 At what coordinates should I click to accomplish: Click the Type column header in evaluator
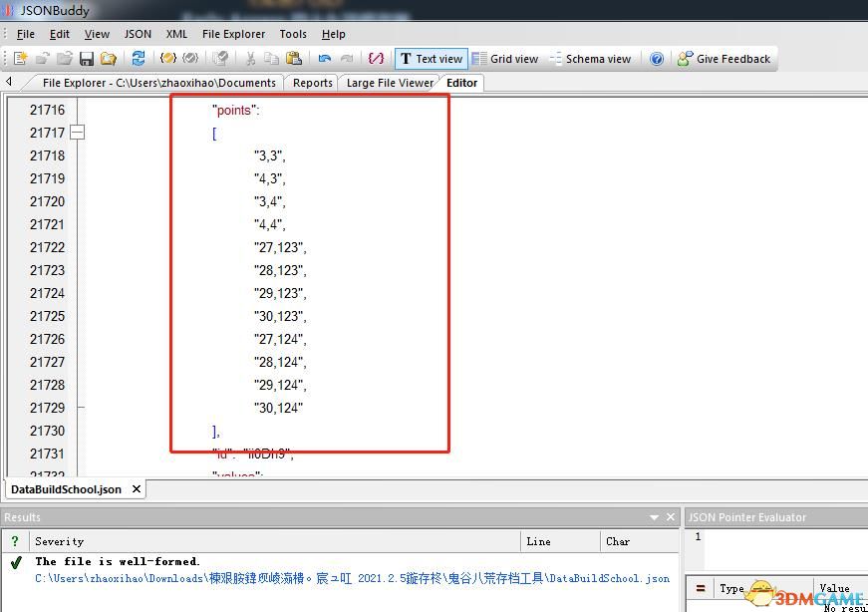(x=730, y=589)
